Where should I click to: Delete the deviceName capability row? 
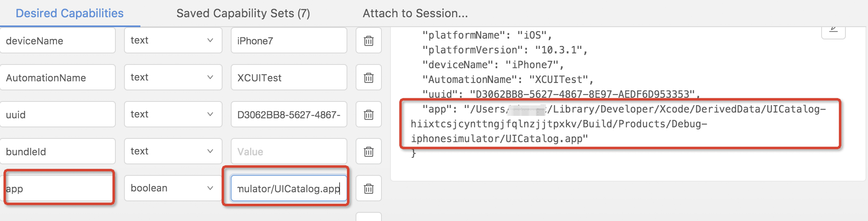[x=368, y=41]
